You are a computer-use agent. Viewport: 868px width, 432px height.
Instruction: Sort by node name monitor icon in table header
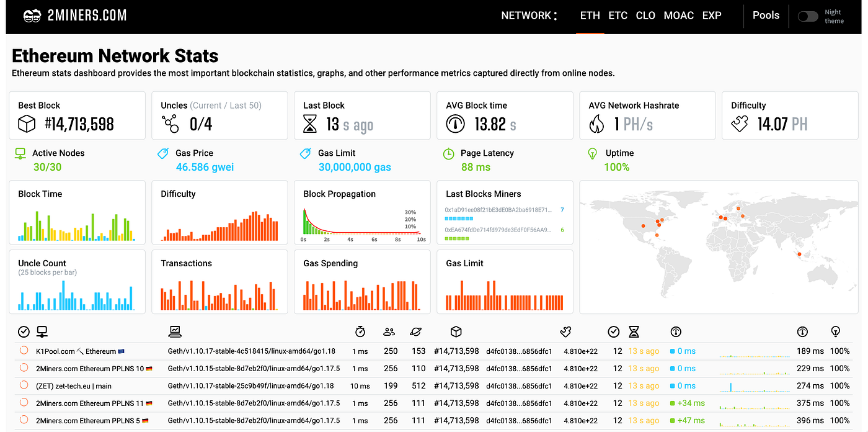(42, 331)
